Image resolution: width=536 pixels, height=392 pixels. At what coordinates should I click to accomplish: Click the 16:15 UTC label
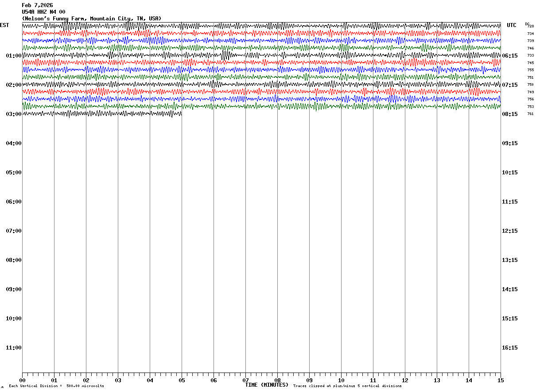[510, 348]
